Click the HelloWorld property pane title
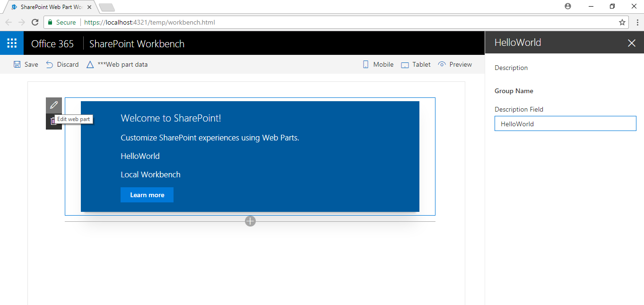This screenshot has width=644, height=305. tap(518, 43)
